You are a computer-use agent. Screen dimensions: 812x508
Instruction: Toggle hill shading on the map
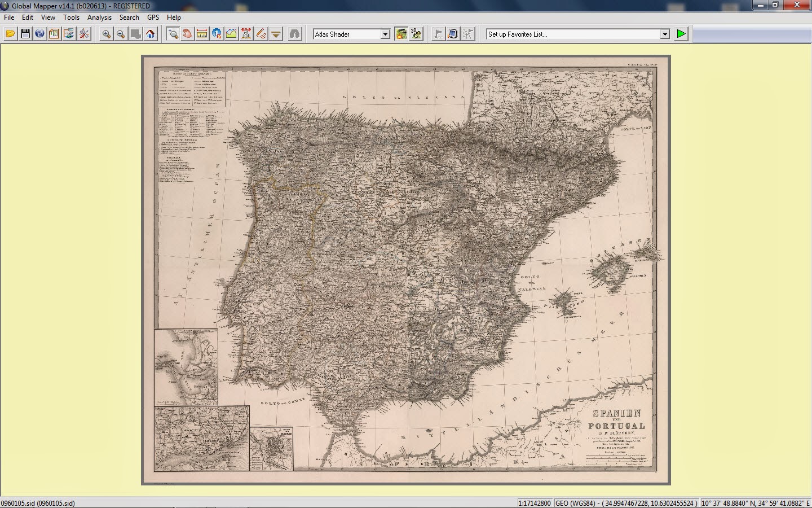(400, 33)
